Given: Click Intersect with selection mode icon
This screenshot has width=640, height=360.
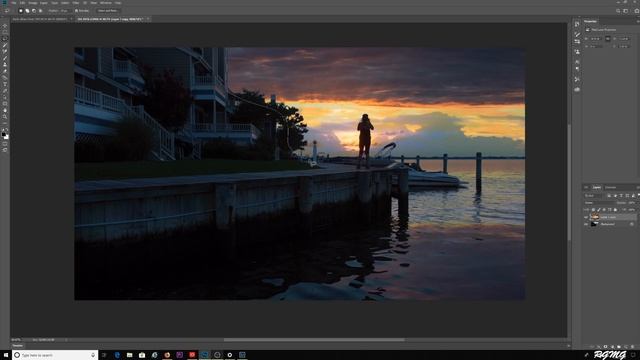Looking at the screenshot, I should (40, 11).
